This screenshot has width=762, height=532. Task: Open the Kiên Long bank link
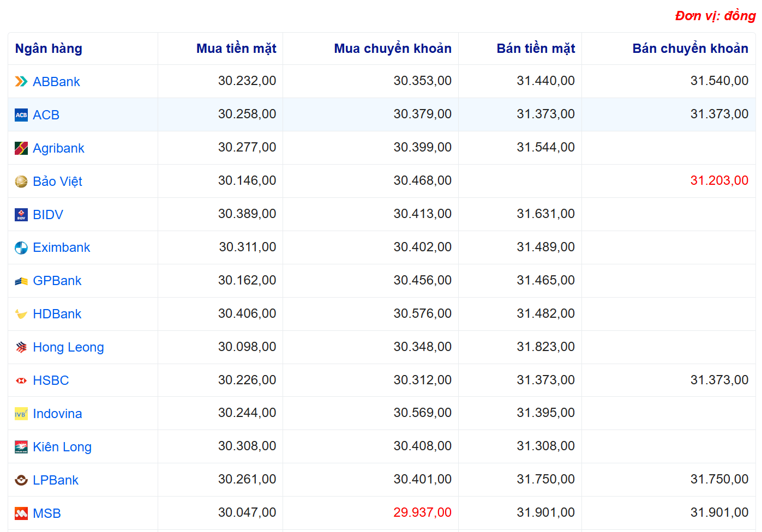[62, 447]
